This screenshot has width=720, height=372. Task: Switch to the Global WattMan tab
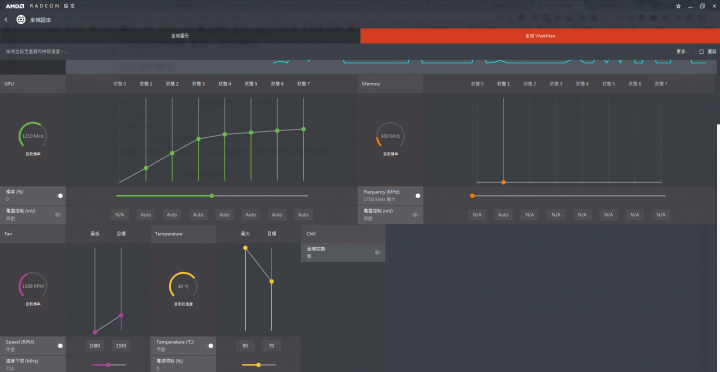coord(540,36)
